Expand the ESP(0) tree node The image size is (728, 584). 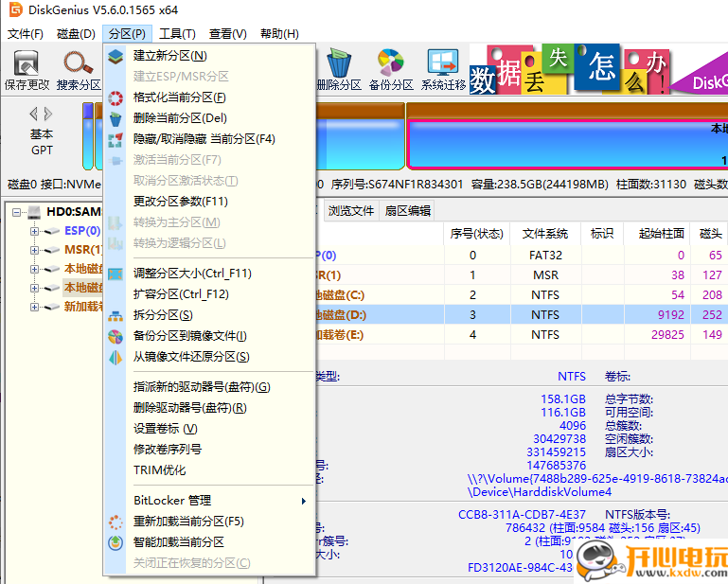point(34,231)
